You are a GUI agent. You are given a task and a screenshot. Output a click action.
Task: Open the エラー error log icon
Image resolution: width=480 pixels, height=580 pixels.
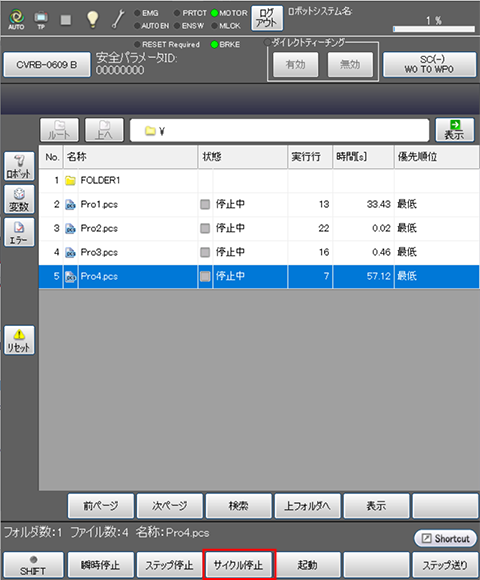click(x=19, y=232)
